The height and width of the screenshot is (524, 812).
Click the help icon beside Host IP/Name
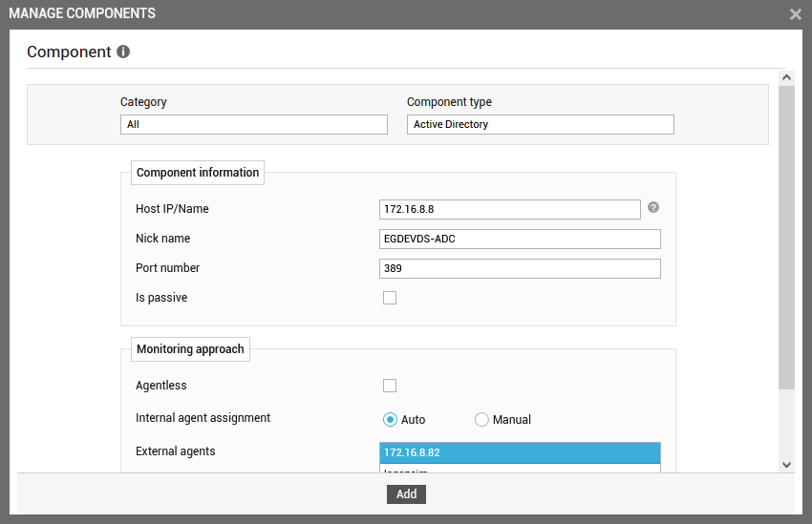[x=653, y=207]
